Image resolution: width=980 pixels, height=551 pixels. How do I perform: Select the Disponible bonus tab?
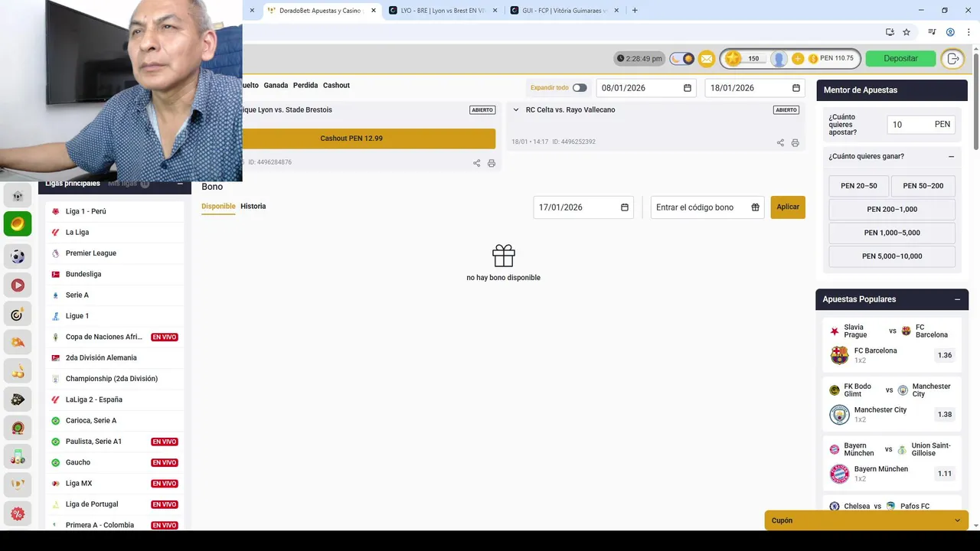(218, 207)
